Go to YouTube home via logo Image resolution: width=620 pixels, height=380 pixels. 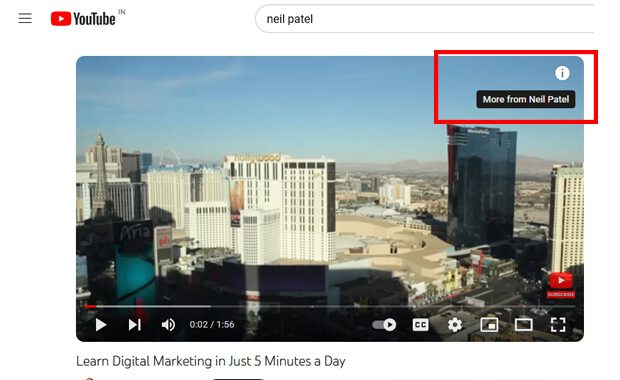[x=83, y=19]
